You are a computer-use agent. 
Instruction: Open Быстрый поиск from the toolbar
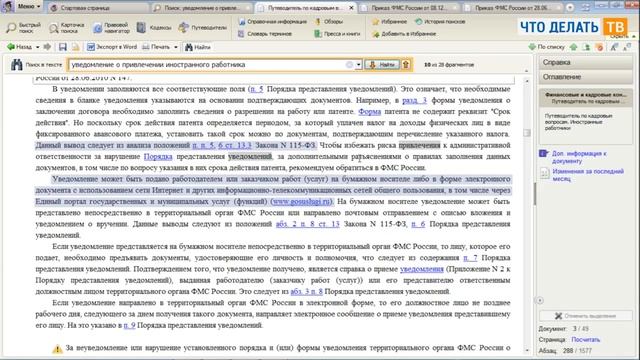click(24, 28)
